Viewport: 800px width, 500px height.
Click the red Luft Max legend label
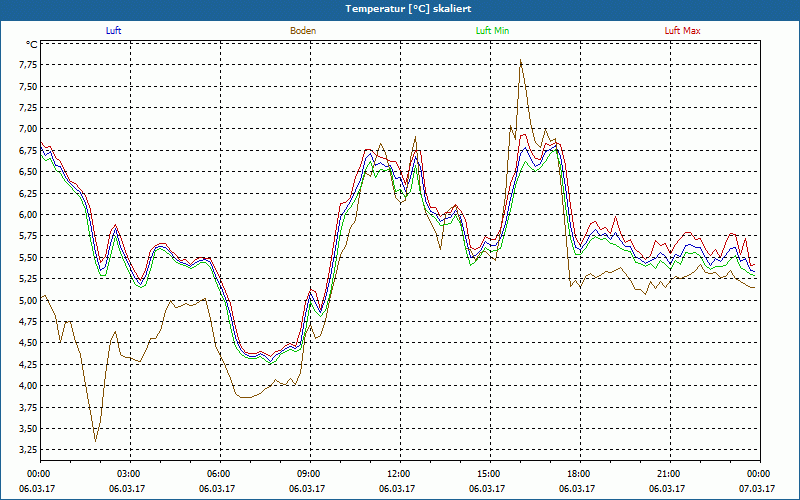click(x=682, y=31)
